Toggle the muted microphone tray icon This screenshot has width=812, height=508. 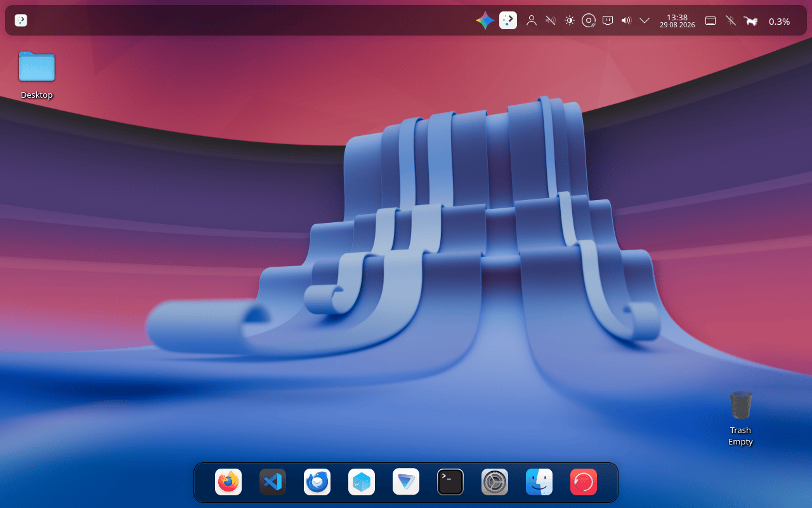(551, 20)
